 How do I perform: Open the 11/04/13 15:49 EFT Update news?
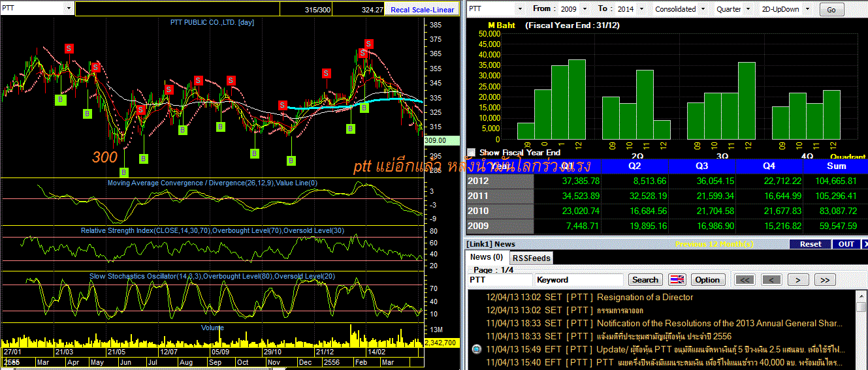(x=721, y=349)
